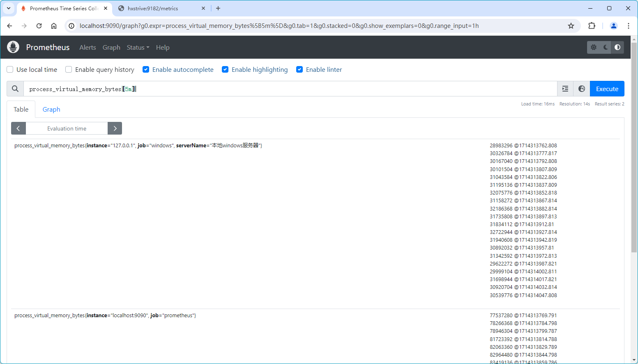The image size is (638, 364).
Task: Open the Chrome three-dot menu
Action: point(629,26)
